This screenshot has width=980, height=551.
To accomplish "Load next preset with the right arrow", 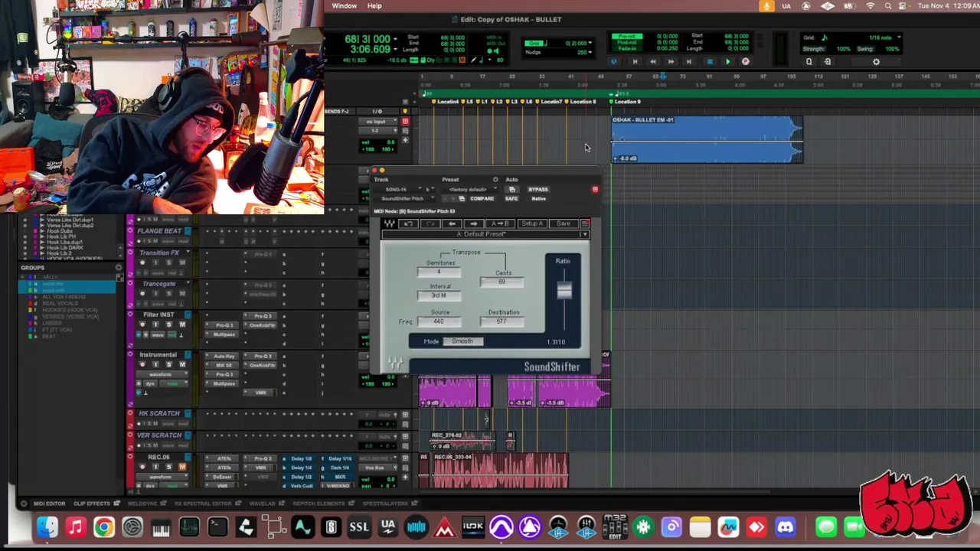I will (x=473, y=223).
